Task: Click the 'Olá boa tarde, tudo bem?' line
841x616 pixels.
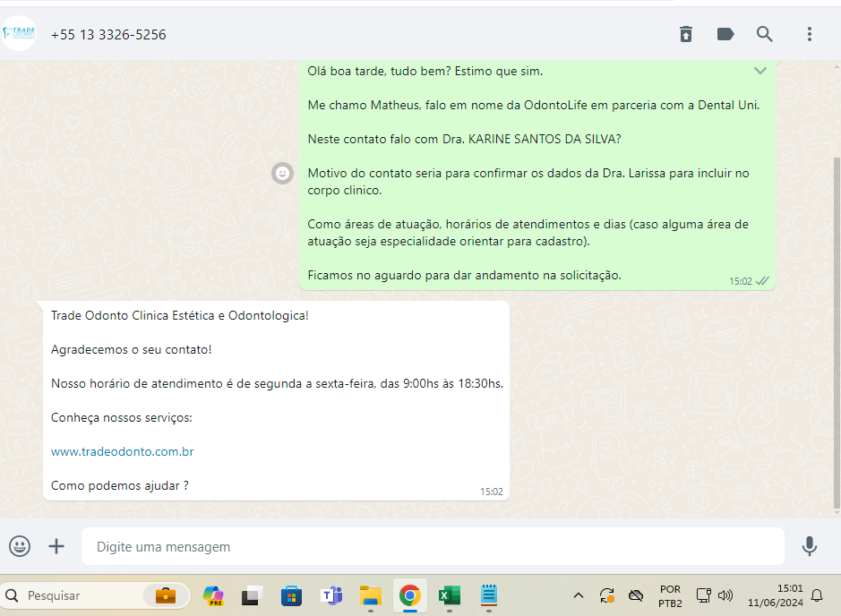Action: [x=425, y=72]
